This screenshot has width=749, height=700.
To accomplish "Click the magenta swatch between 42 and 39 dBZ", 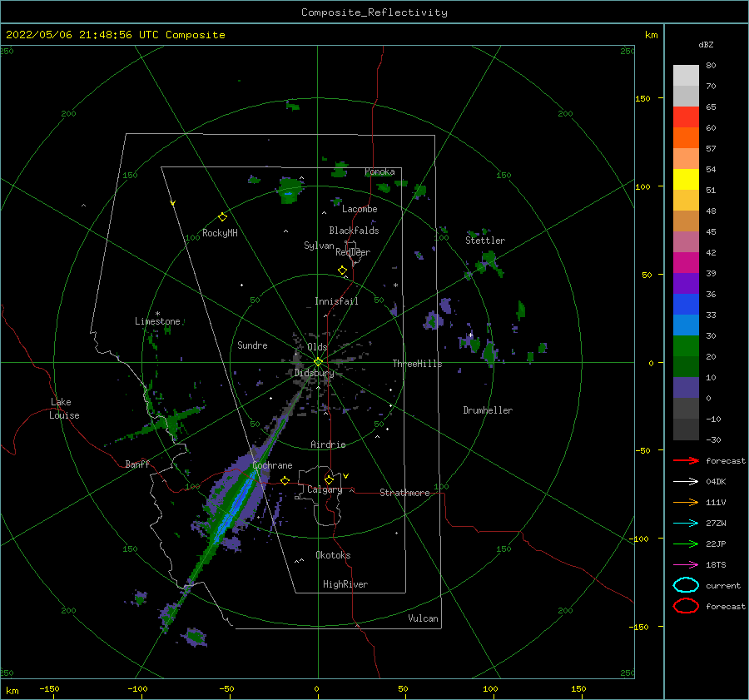I will 686,262.
